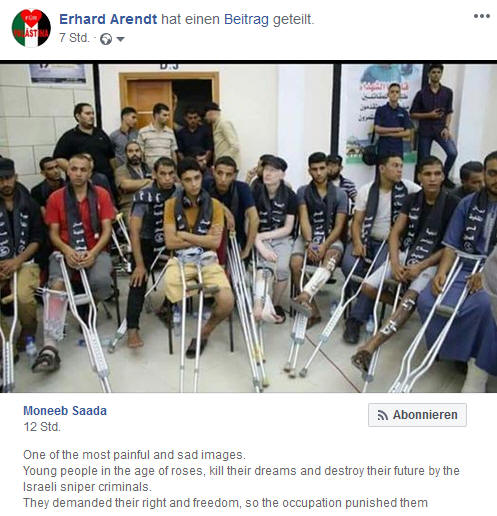
Task: Click the 'hat einen Beitrag geteilt' header text
Action: 238,19
